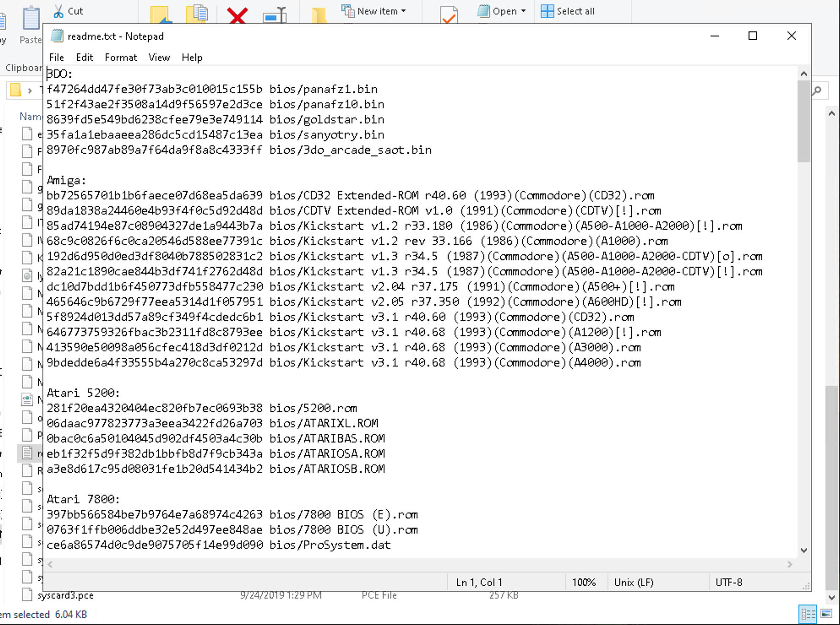This screenshot has height=625, width=840.
Task: Open the Edit menu in Notepad
Action: point(85,57)
